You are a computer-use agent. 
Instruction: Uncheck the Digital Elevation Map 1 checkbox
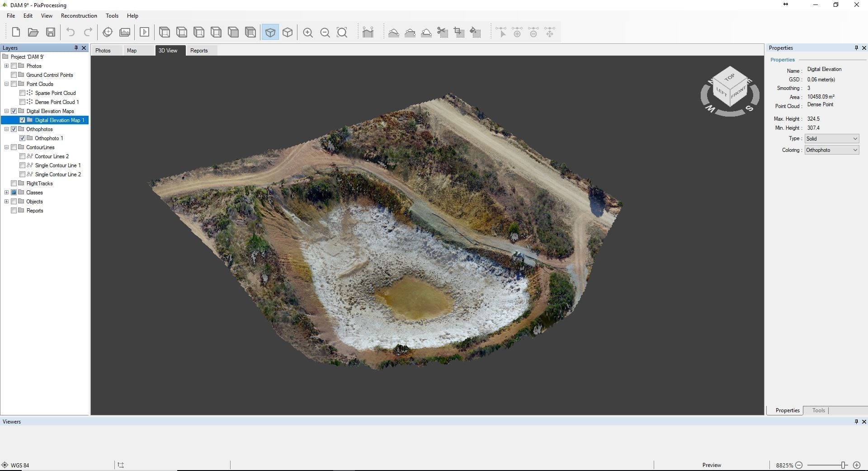click(x=23, y=120)
